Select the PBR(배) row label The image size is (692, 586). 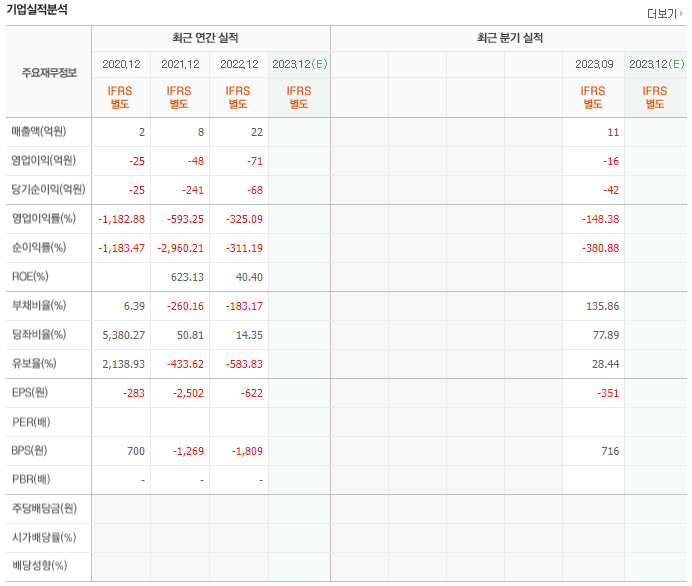[x=31, y=480]
